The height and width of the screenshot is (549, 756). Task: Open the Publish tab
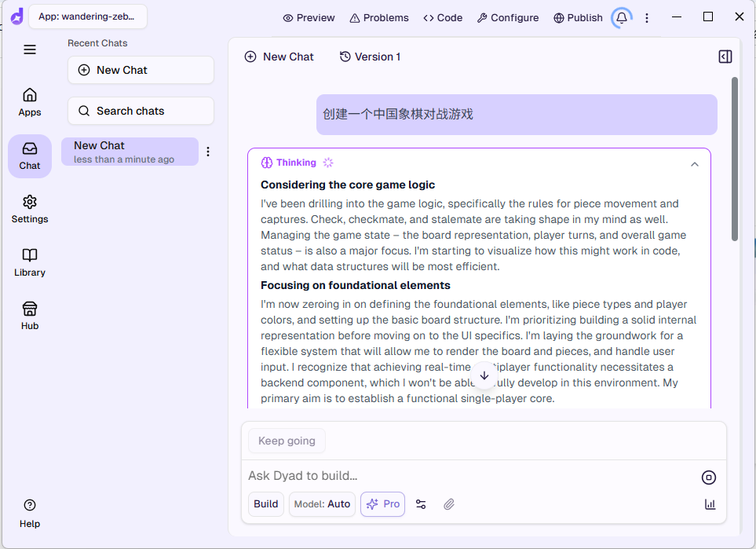click(x=578, y=18)
